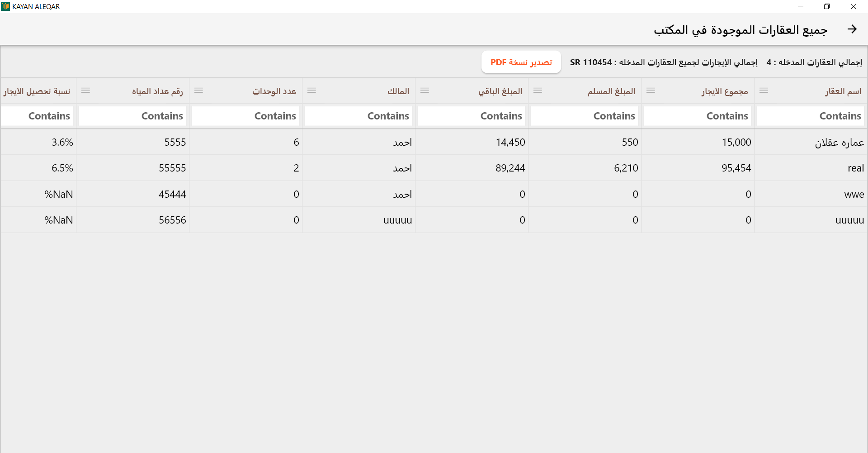Open column menu for عدد الوحدات
Screen dimensions: 868x453
198,91
